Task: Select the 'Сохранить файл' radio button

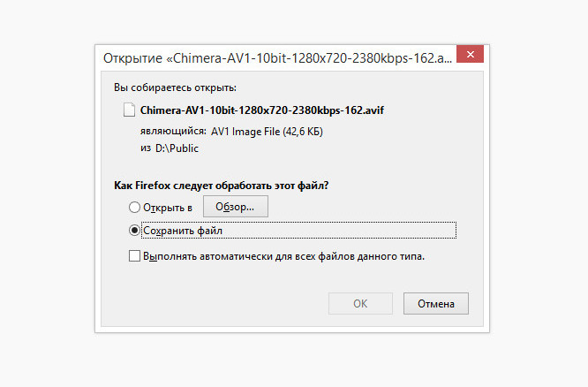Action: click(x=134, y=230)
